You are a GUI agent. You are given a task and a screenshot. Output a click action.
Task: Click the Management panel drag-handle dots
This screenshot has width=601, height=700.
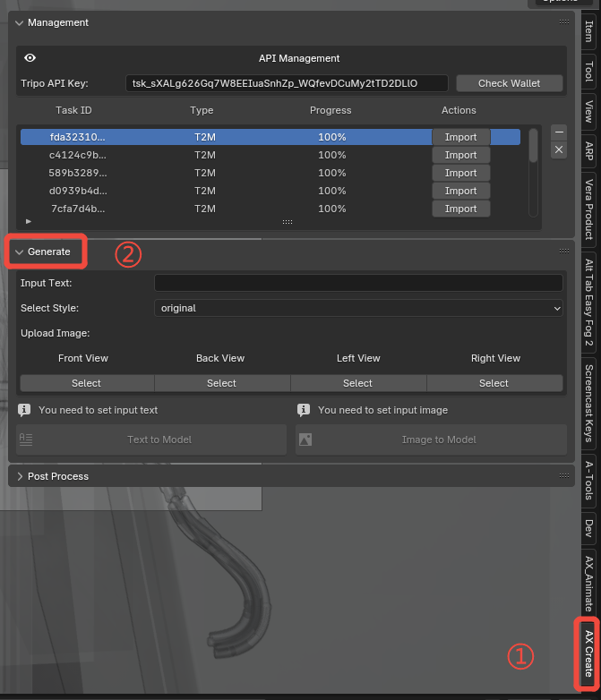tap(564, 21)
